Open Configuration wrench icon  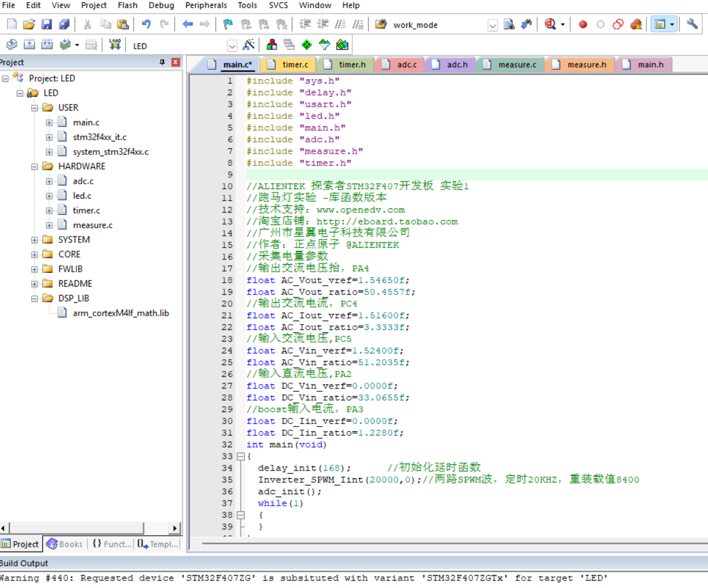[x=692, y=24]
